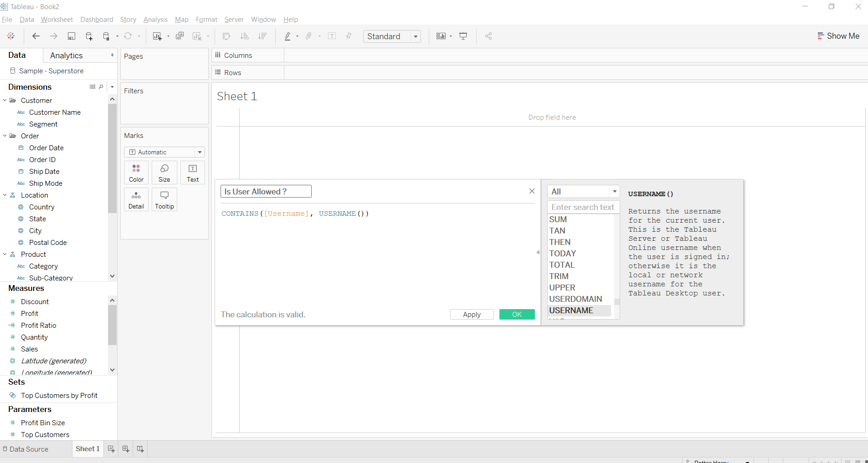Screen dimensions: 868x463
Task: Click the Sort Descending icon
Action: (x=262, y=36)
